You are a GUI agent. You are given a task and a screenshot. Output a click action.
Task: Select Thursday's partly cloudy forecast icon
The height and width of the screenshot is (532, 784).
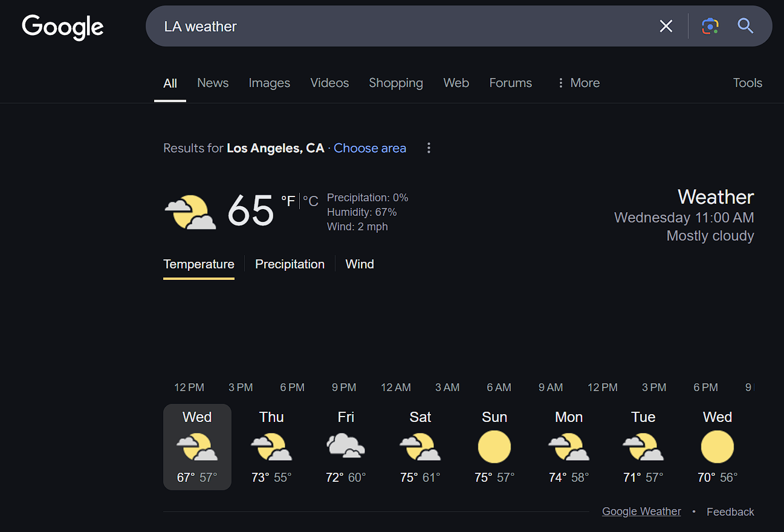[271, 447]
